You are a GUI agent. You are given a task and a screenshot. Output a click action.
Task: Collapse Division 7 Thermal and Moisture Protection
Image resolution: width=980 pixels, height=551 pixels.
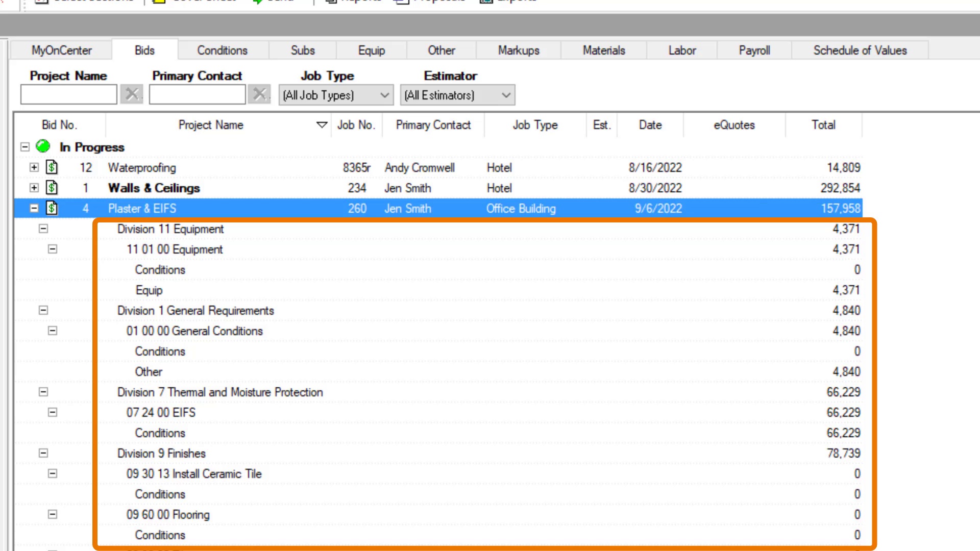[43, 392]
